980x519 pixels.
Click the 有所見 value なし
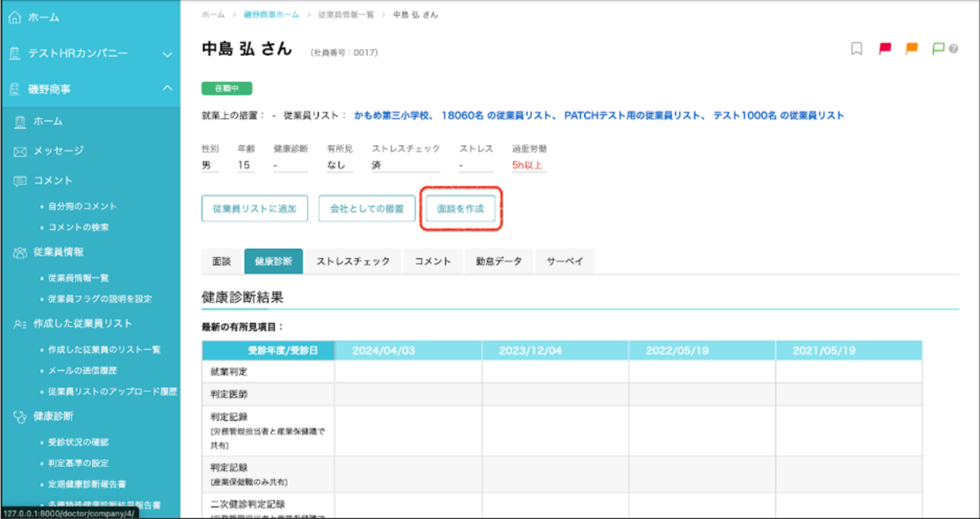pos(336,165)
